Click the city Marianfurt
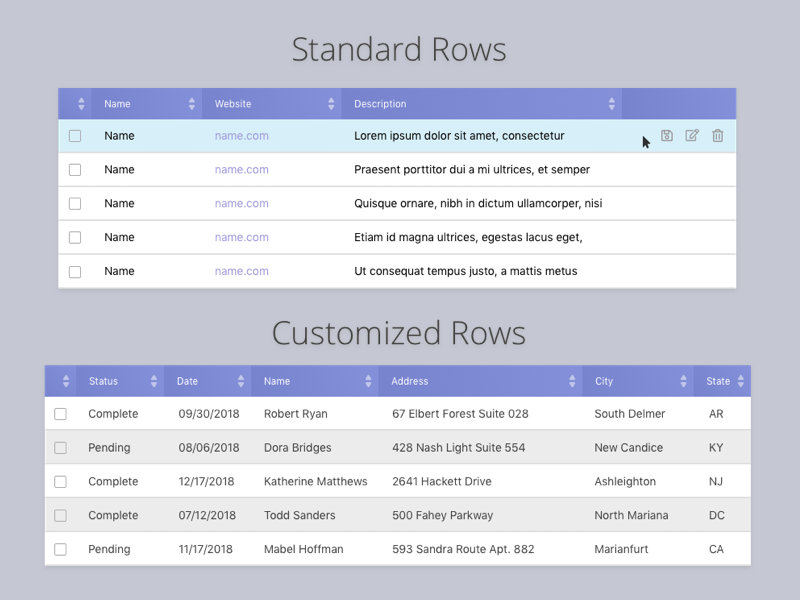800x600 pixels. pos(621,549)
